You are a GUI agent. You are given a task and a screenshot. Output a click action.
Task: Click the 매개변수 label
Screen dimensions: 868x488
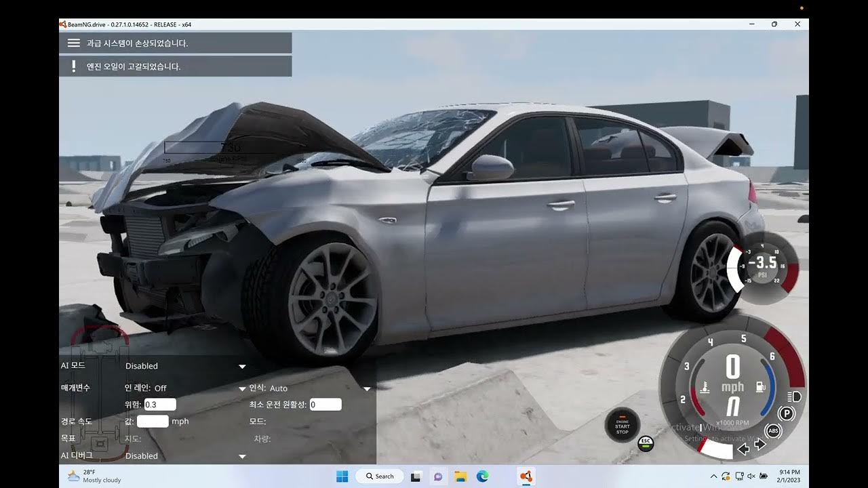(x=75, y=388)
